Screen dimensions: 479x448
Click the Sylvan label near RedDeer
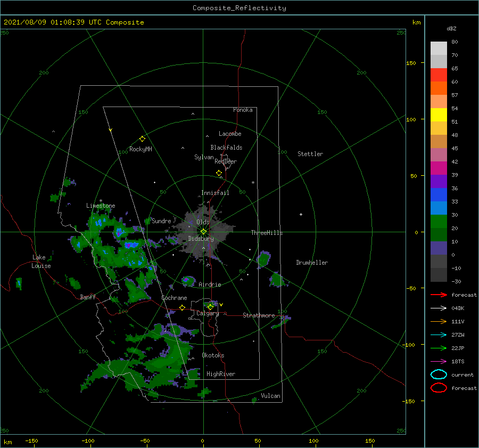tap(204, 157)
